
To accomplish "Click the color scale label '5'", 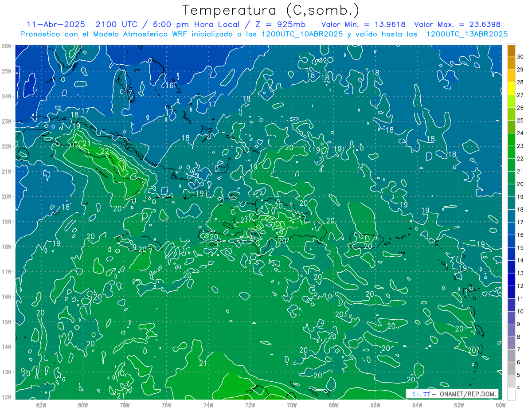I will 519,375.
